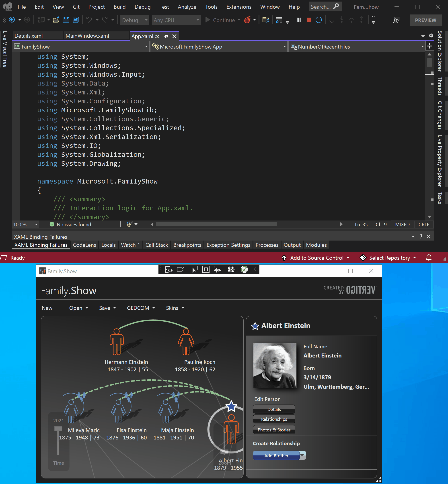Open the GEDCOM dropdown menu
Viewport: 448px width, 484px height.
coord(141,307)
